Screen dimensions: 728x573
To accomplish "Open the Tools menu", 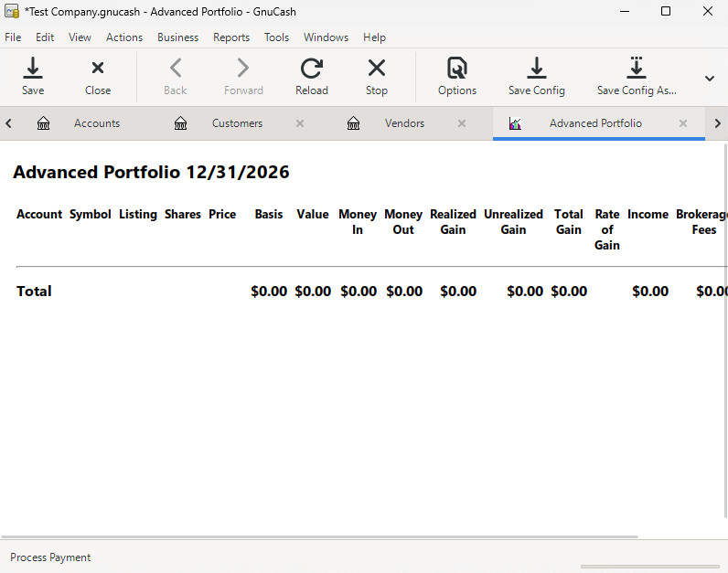I will click(276, 37).
